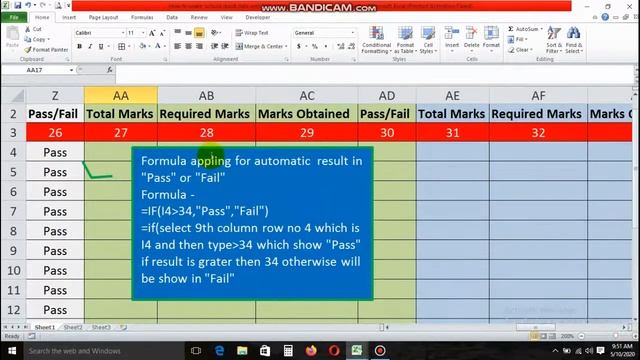Click the Orientation text angle icon
The width and height of the screenshot is (640, 360).
pyautogui.click(x=214, y=33)
